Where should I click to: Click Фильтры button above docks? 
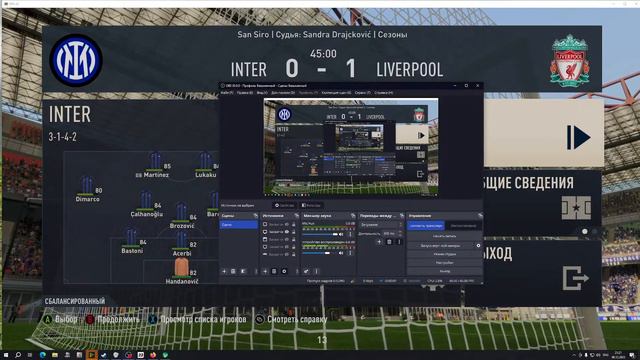coord(311,205)
